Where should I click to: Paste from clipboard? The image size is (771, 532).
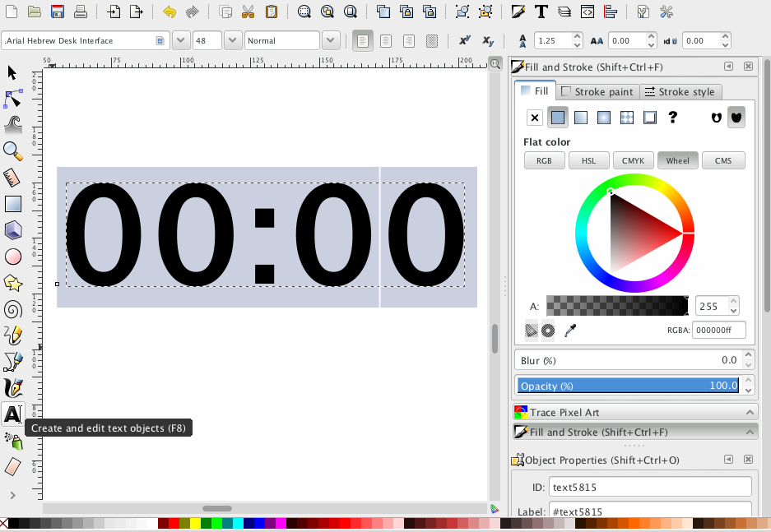click(272, 12)
